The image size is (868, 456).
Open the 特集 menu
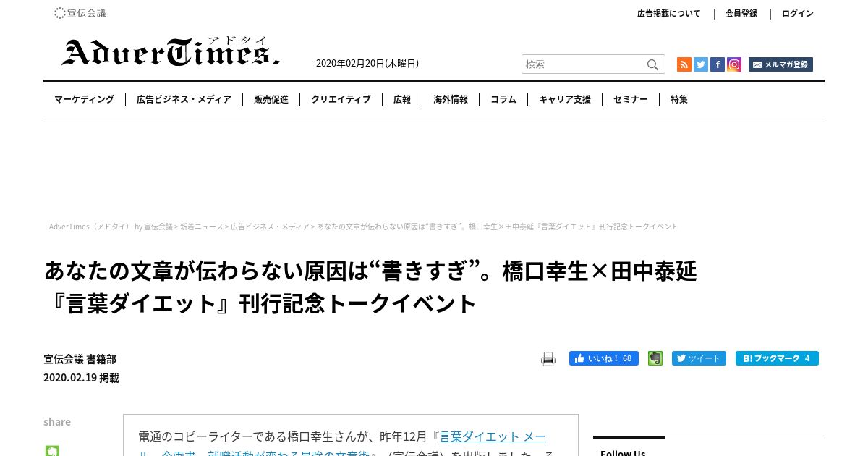(679, 99)
